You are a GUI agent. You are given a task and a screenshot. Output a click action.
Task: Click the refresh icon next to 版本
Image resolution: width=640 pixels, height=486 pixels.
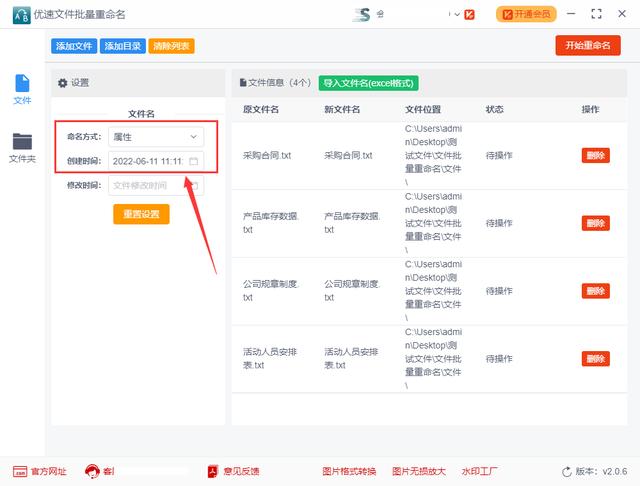point(567,472)
